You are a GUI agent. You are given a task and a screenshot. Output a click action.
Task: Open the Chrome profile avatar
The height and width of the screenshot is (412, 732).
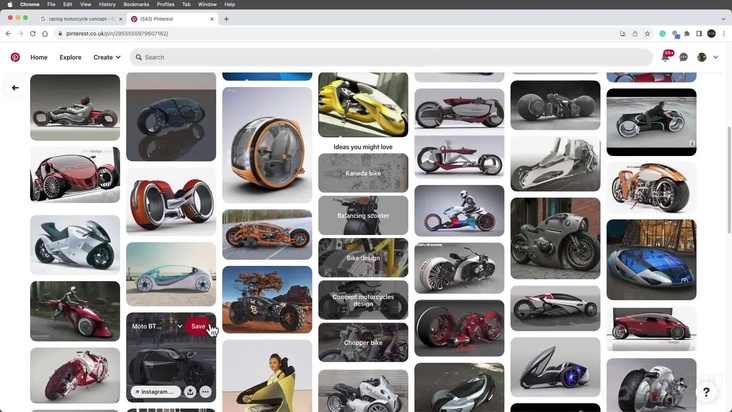point(711,34)
